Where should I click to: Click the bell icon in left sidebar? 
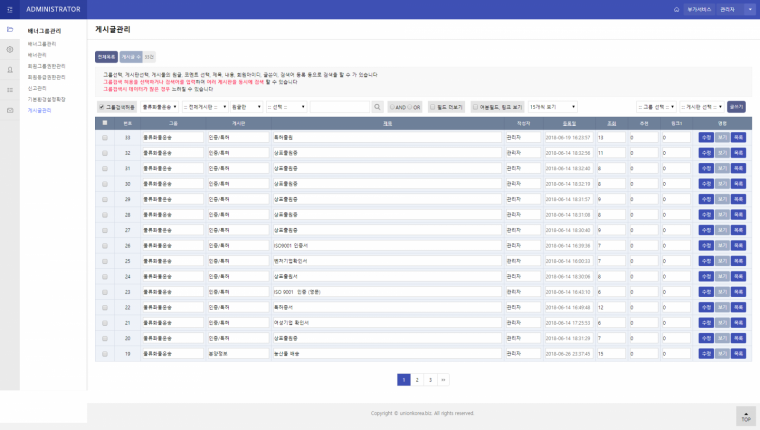coord(10,70)
